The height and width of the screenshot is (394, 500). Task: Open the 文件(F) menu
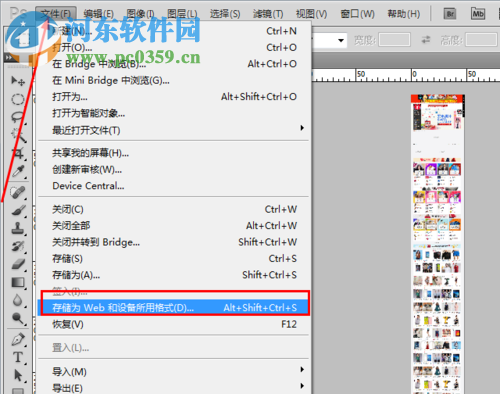tap(56, 14)
